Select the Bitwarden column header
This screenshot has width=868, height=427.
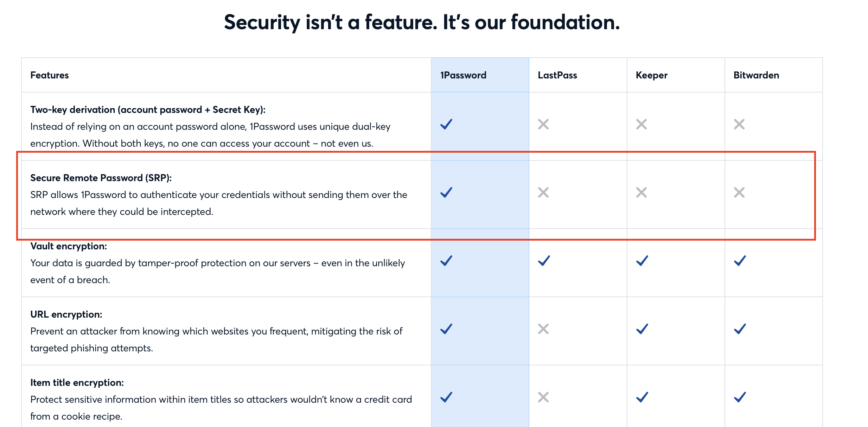[x=756, y=75]
